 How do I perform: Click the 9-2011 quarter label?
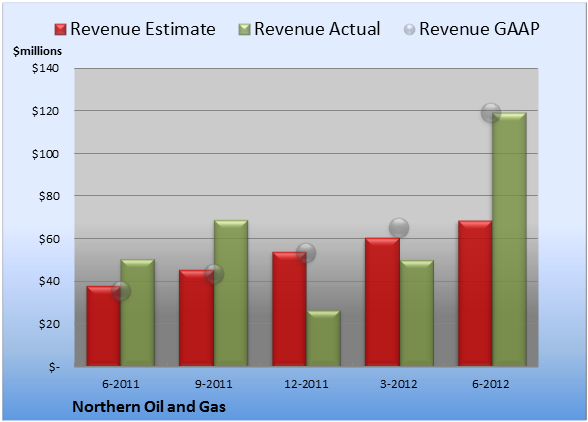[213, 384]
